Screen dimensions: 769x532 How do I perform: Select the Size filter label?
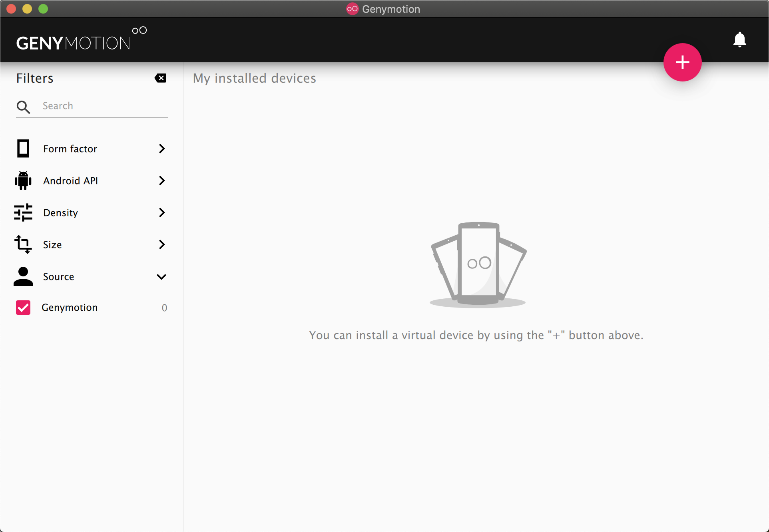[x=52, y=244]
